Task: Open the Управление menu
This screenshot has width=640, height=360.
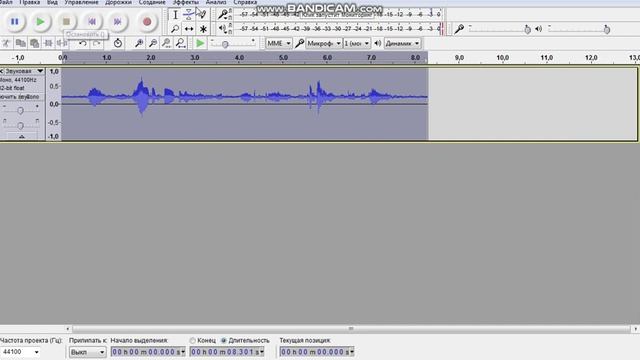Action: (81, 2)
